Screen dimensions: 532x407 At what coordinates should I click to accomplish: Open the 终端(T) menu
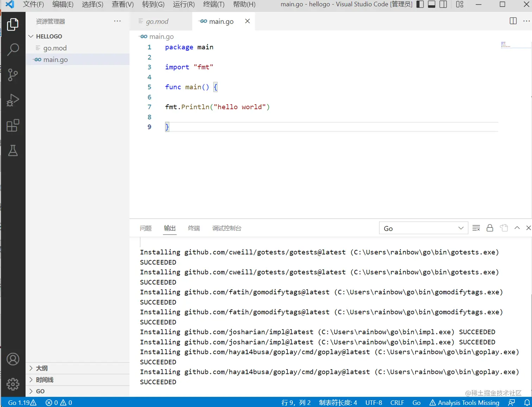(x=214, y=4)
